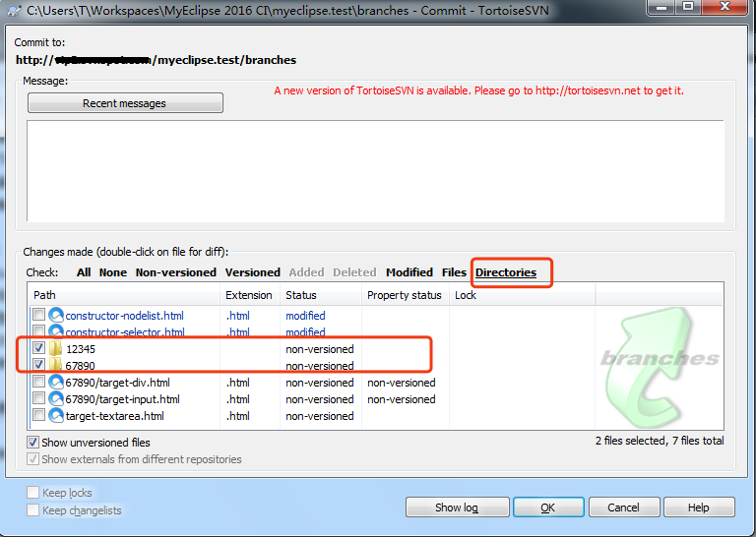Sort by Status column header

coord(321,295)
